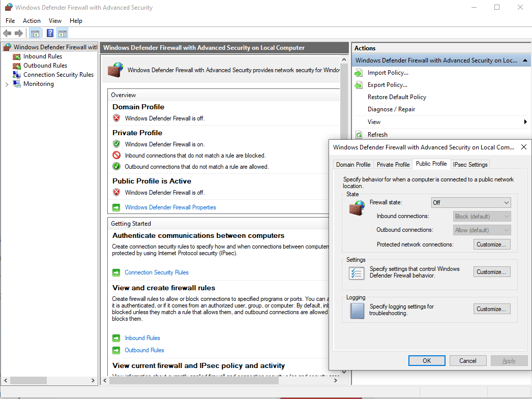
Task: Switch to the Domain Profile tab
Action: 353,164
